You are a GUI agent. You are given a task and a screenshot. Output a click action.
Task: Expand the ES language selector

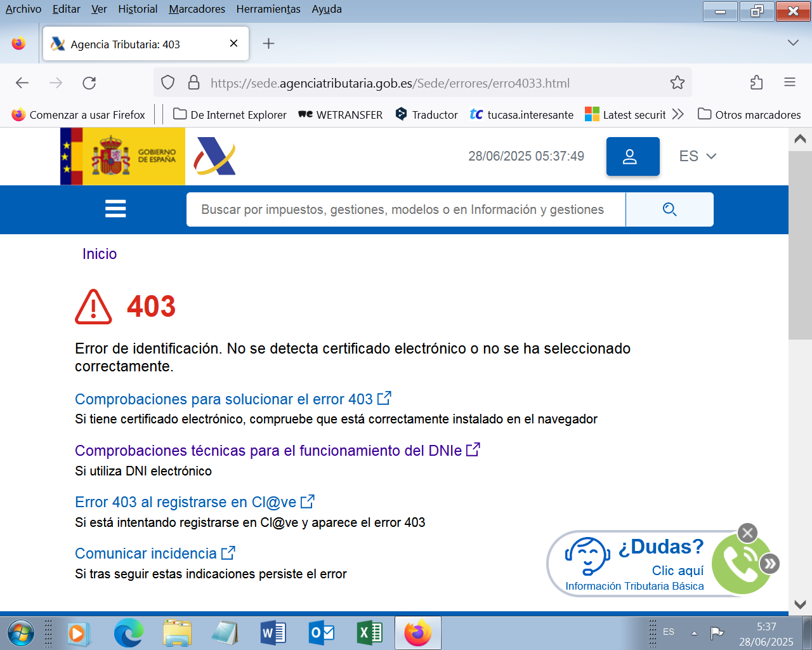[x=698, y=156]
